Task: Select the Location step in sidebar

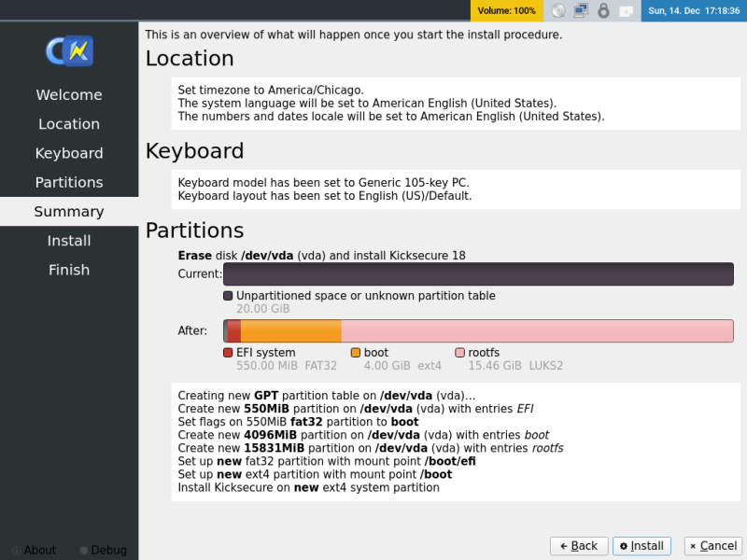Action: [68, 123]
